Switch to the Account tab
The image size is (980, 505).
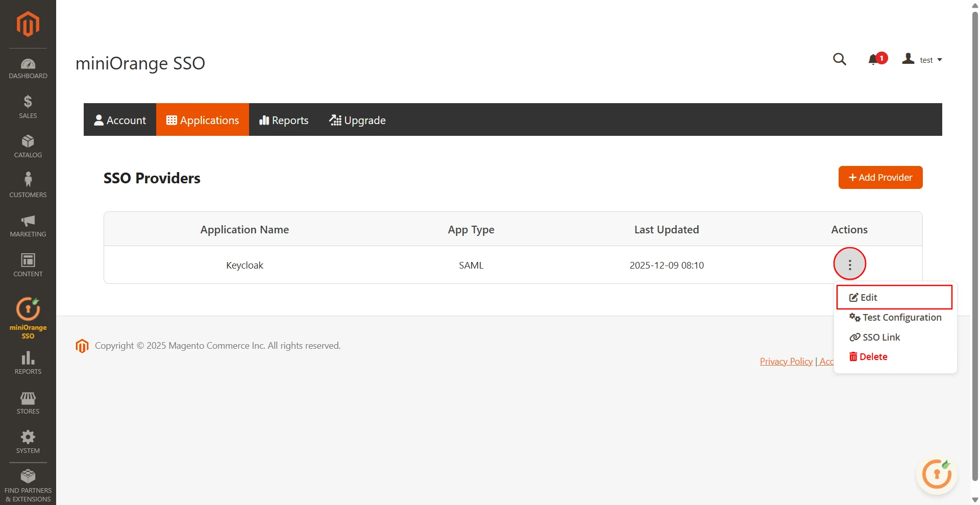pos(120,120)
